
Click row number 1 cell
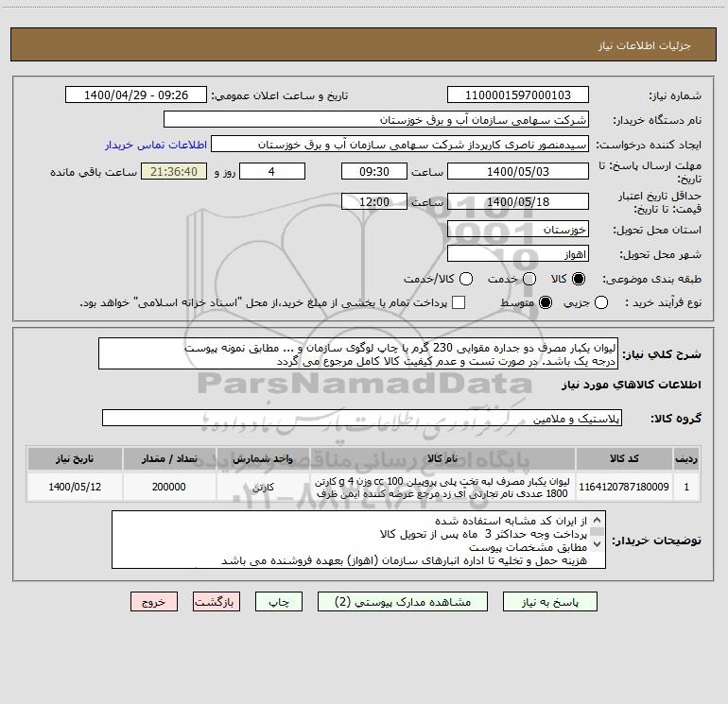686,487
